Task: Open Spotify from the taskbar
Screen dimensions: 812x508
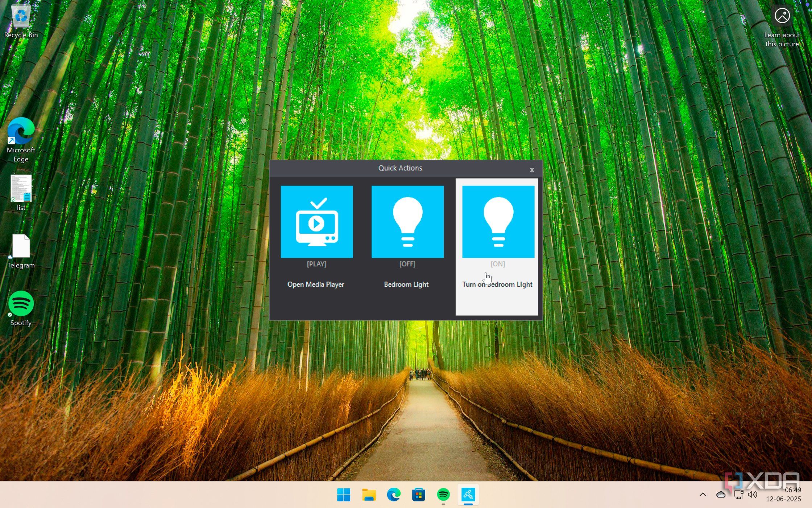Action: pos(443,495)
